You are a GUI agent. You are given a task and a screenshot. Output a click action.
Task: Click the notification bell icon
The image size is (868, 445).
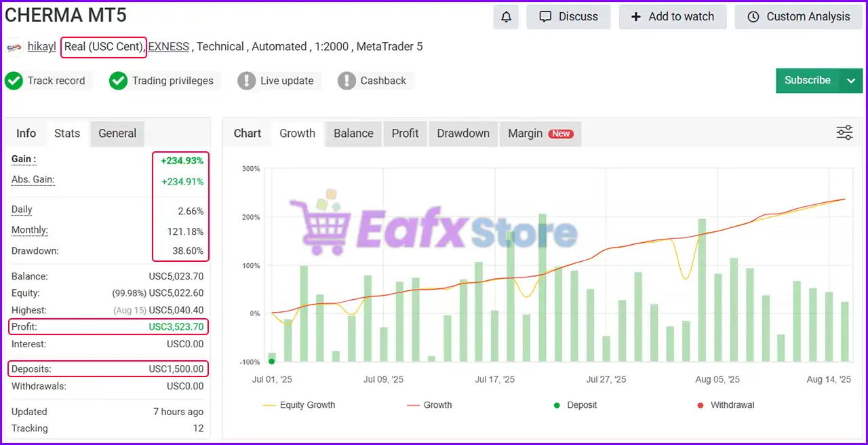pos(507,17)
